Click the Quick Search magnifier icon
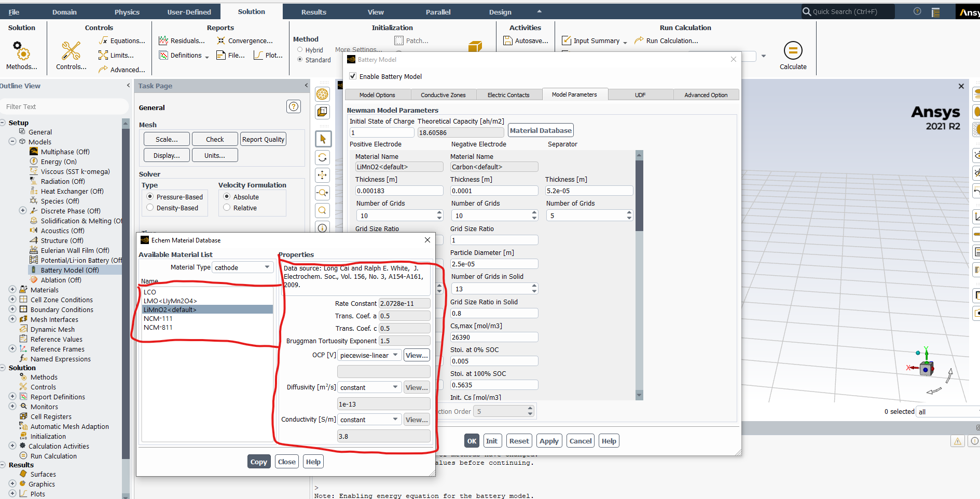Screen dimensions: 980x499 [x=807, y=11]
